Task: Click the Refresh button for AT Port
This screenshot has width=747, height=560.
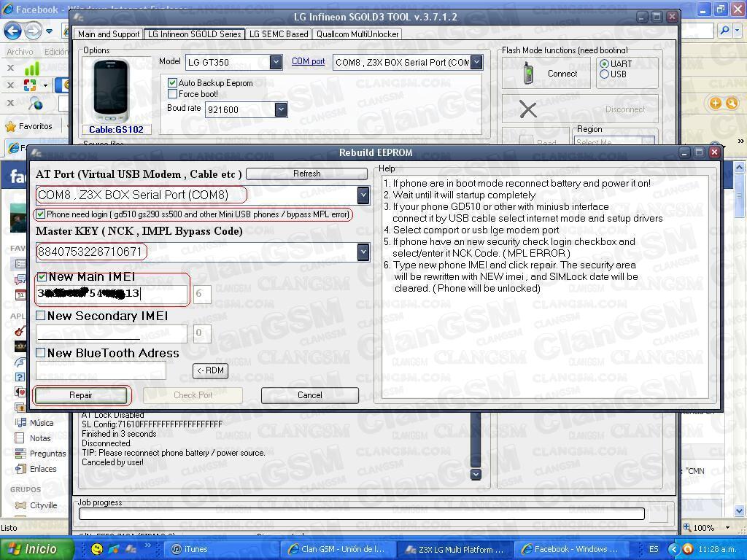Action: click(306, 174)
